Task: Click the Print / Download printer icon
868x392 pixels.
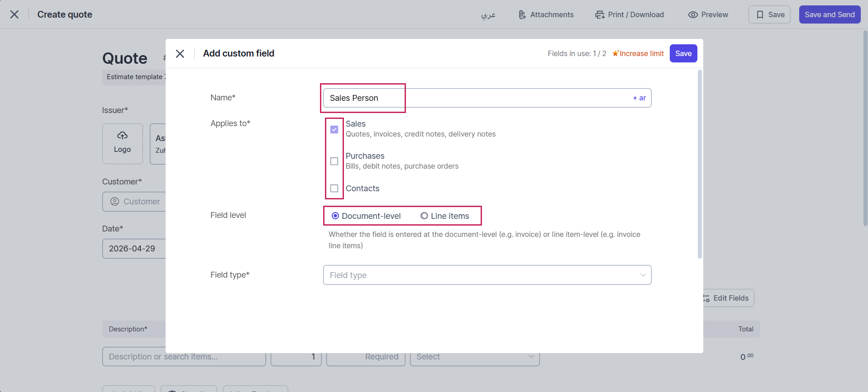Action: (600, 15)
